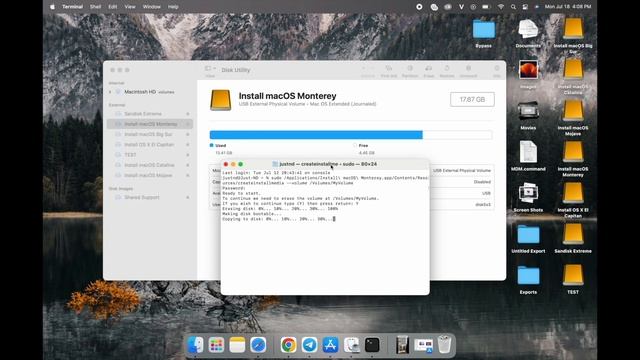
Task: Select Exports folder on desktop
Action: pyautogui.click(x=528, y=280)
